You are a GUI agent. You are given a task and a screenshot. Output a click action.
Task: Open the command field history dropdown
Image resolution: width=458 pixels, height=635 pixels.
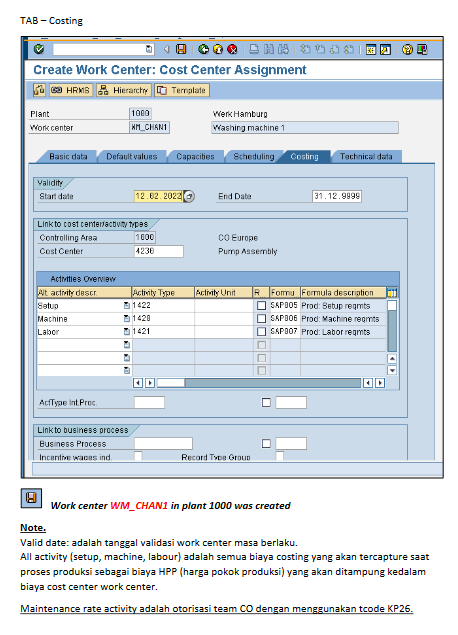click(149, 49)
